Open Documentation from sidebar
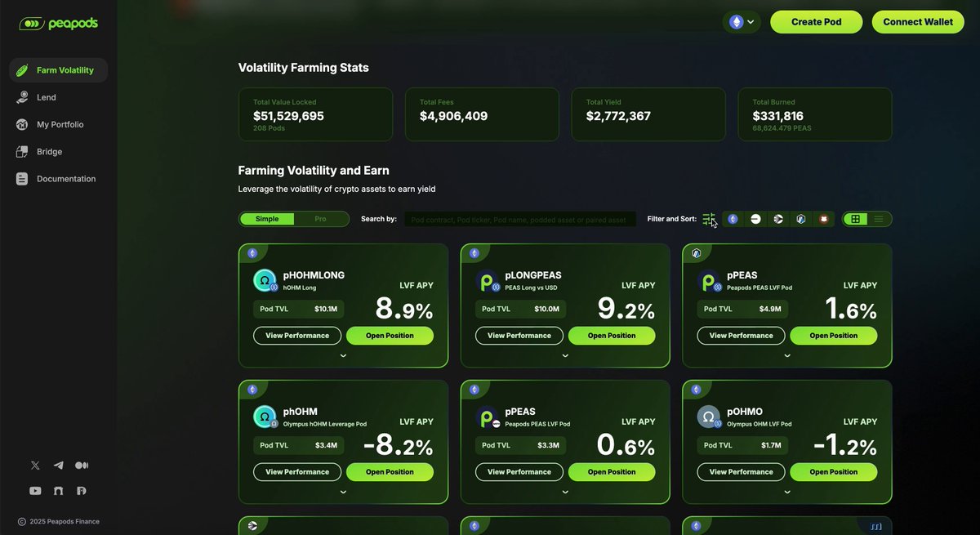 pyautogui.click(x=58, y=178)
